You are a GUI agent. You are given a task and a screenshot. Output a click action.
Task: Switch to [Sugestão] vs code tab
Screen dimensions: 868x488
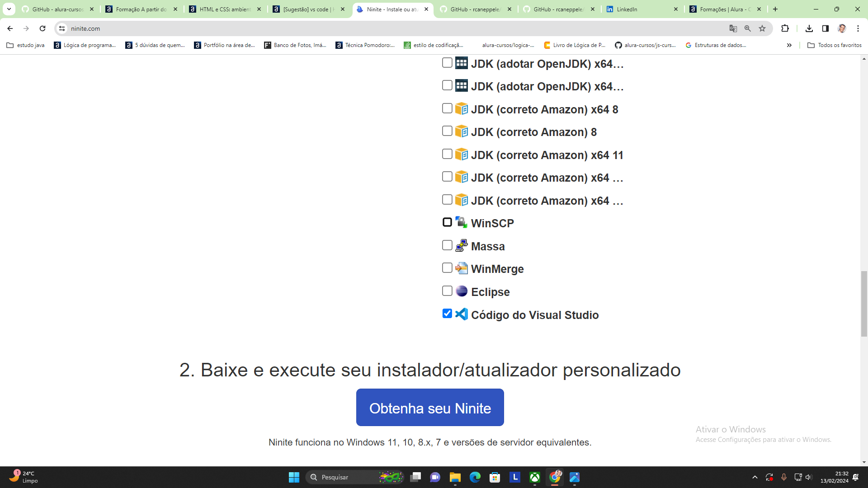pos(309,9)
